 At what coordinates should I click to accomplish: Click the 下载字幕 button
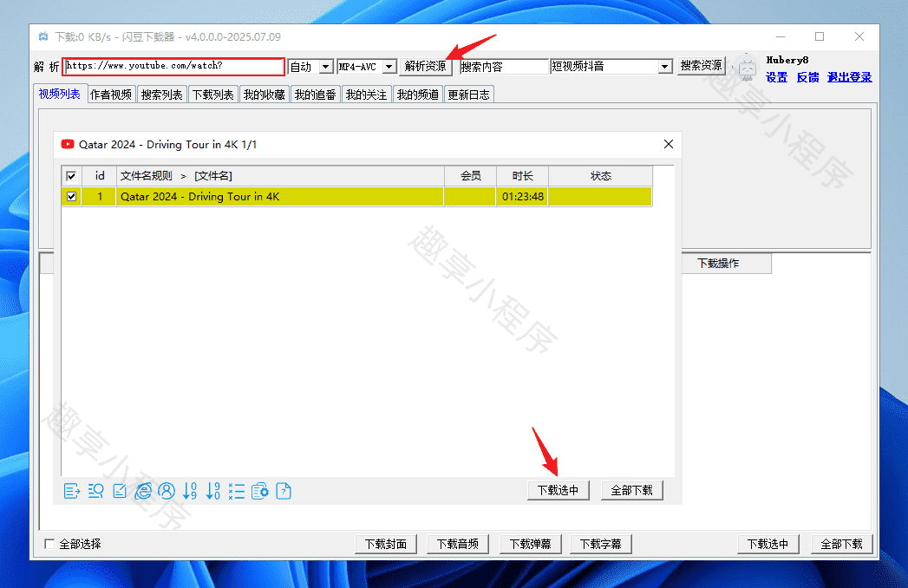coord(600,544)
